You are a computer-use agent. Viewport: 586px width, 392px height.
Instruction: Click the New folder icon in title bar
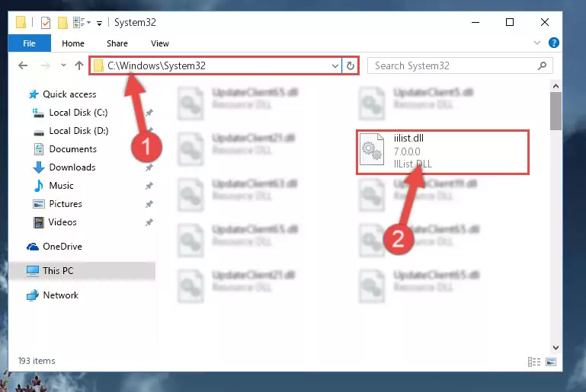62,23
